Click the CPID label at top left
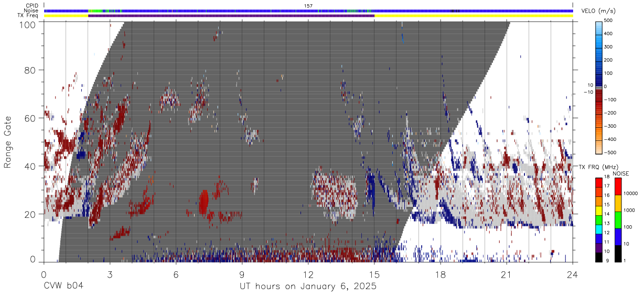This screenshot has height=297, width=644. pos(31,6)
